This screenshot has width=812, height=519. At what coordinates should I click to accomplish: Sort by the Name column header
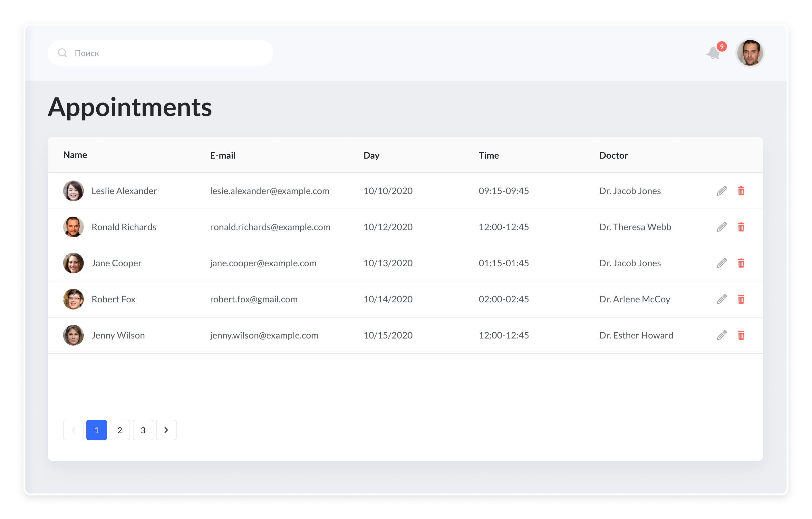[75, 155]
